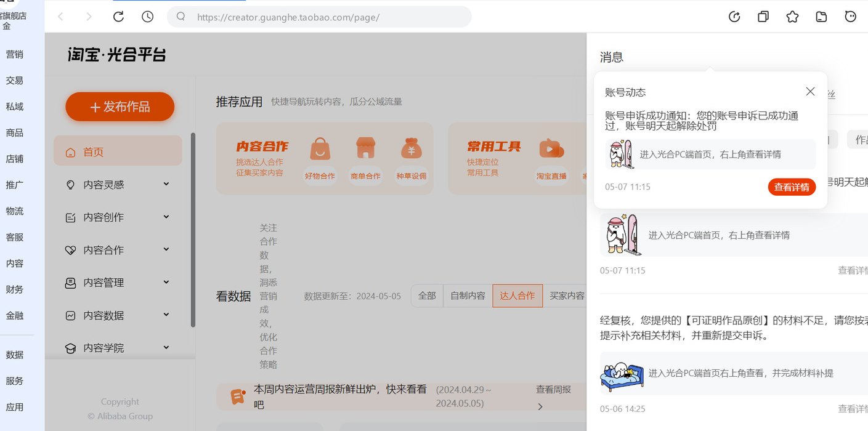Click the overlapping squares copy icon
The height and width of the screenshot is (431, 868).
click(x=763, y=17)
